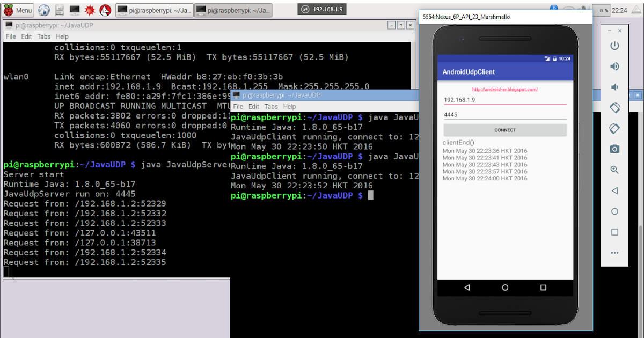Click the clientEnd() status text
Screen dimensions: 644x338
tap(458, 143)
